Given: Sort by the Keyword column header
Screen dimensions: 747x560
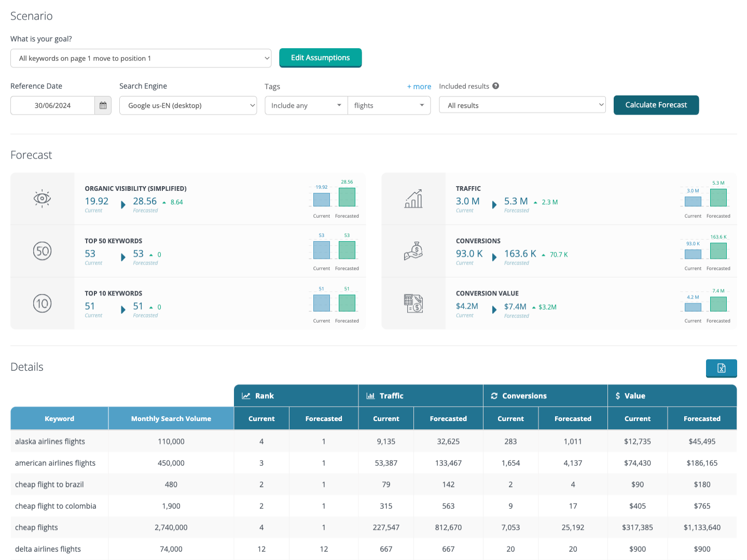Looking at the screenshot, I should click(x=59, y=418).
